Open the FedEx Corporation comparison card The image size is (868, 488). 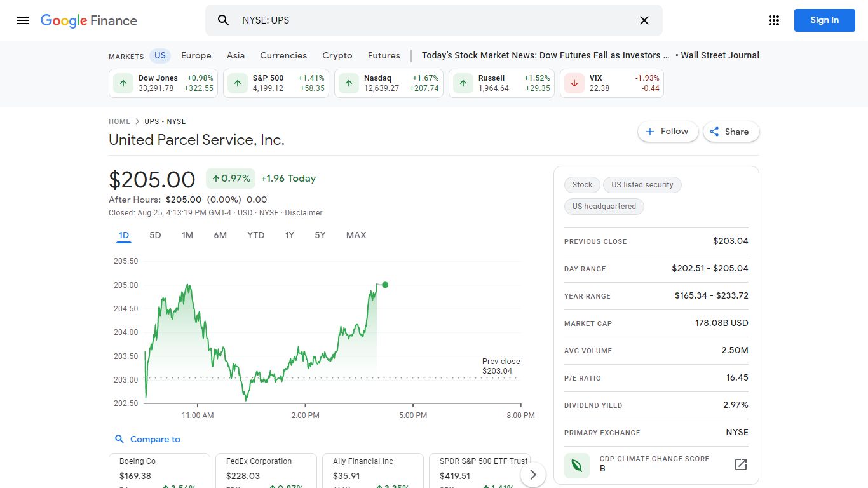(x=266, y=470)
